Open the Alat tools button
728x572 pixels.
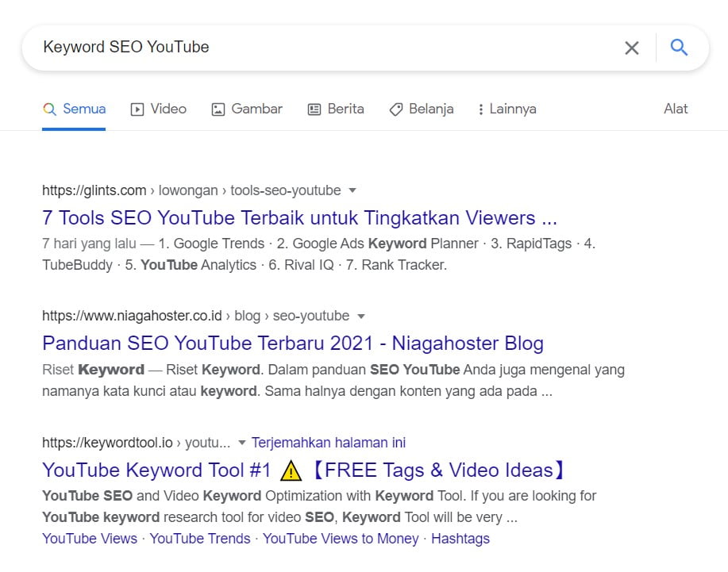tap(676, 109)
